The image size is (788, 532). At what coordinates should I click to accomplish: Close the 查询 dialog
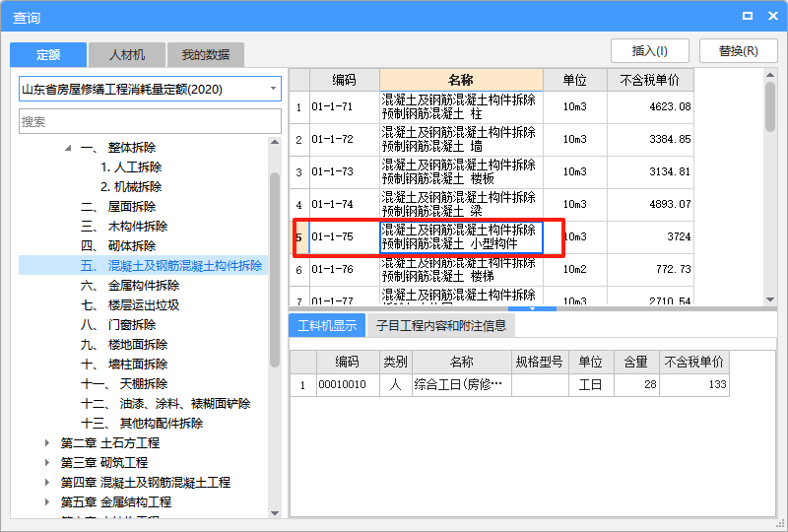pos(773,16)
